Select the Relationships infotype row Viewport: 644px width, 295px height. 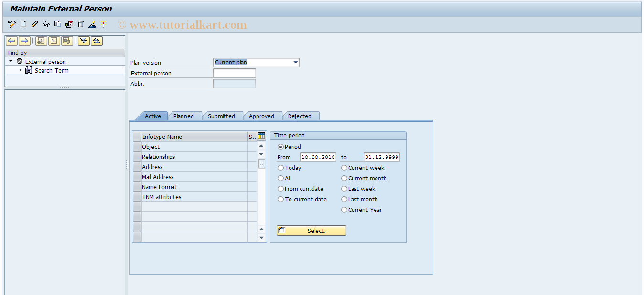pos(194,157)
